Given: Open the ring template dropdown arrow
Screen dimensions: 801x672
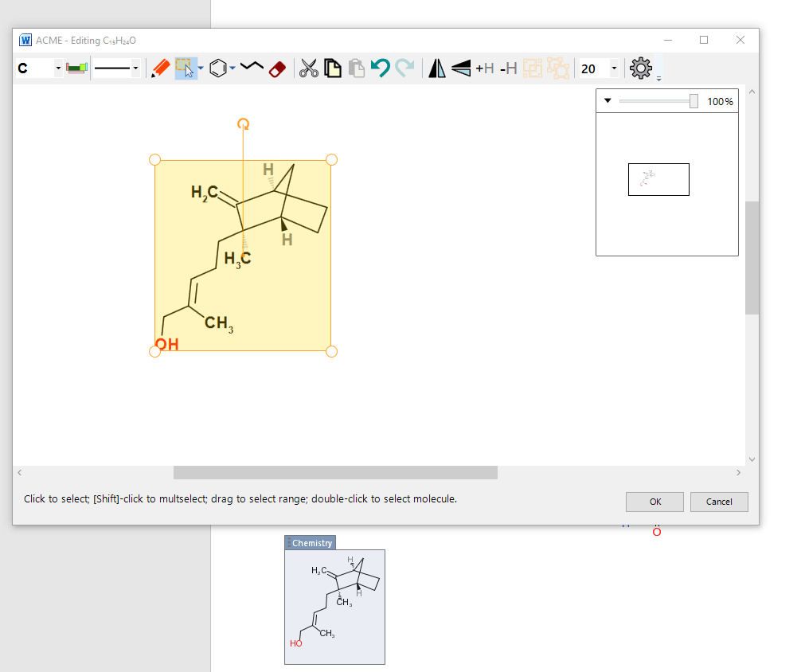Looking at the screenshot, I should point(232,68).
